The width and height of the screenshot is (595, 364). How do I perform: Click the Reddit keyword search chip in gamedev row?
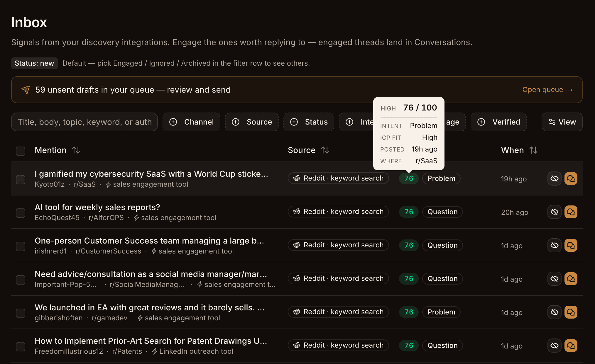338,312
